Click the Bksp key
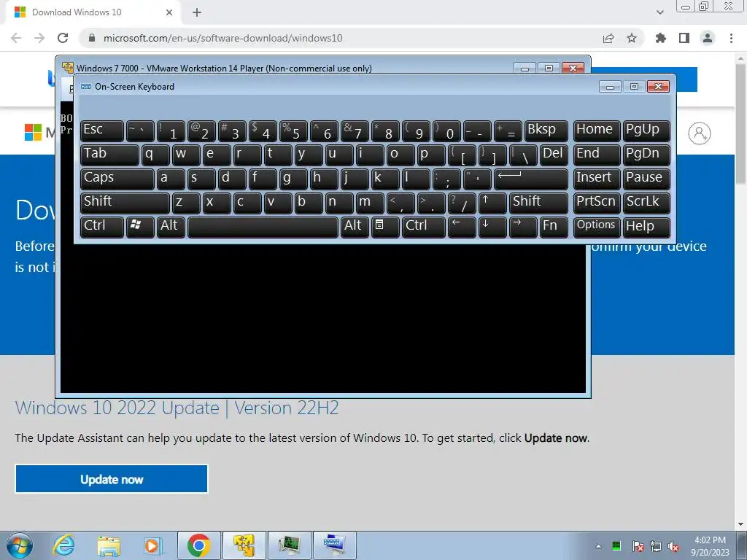 546,131
